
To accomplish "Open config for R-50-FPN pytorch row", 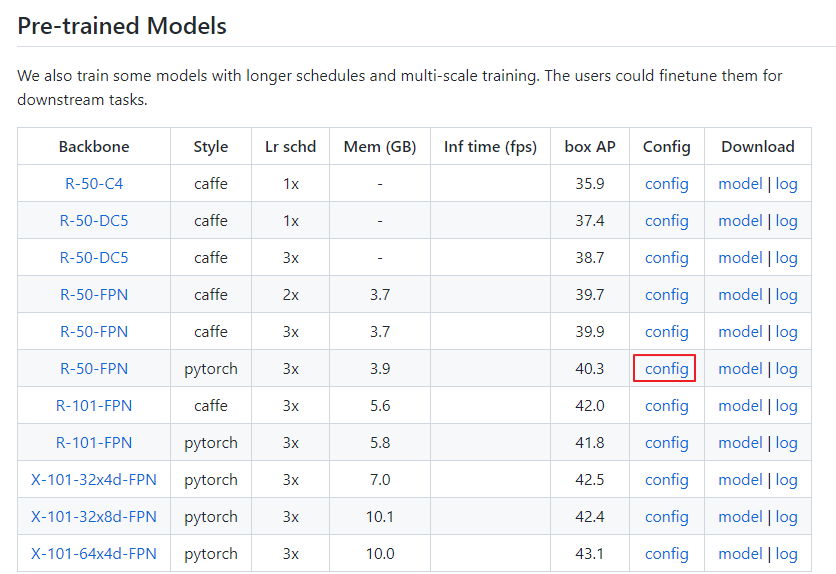I will point(666,369).
